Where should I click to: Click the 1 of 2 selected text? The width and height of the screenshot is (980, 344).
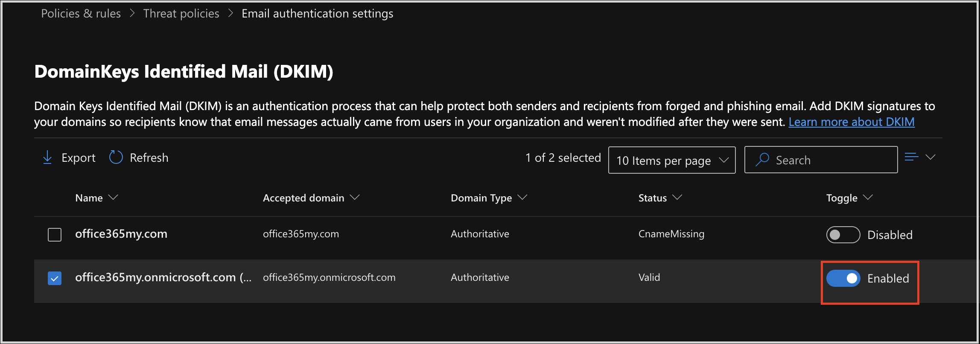pos(563,158)
